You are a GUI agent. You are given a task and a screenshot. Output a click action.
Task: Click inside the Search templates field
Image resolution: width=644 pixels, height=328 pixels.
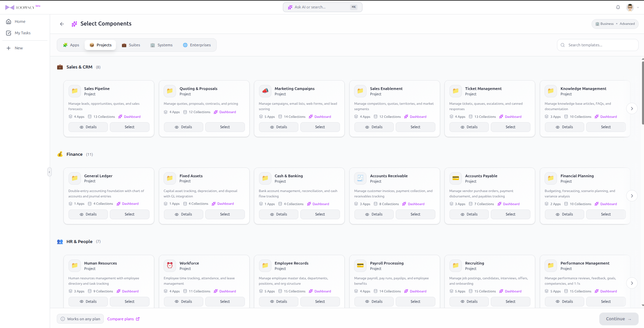597,45
